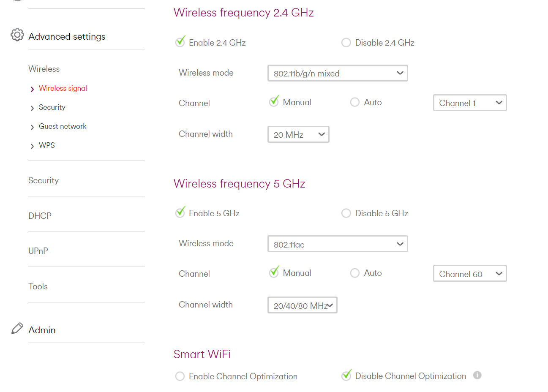Click the pencil icon next to Admin
The image size is (548, 392).
pyautogui.click(x=17, y=327)
